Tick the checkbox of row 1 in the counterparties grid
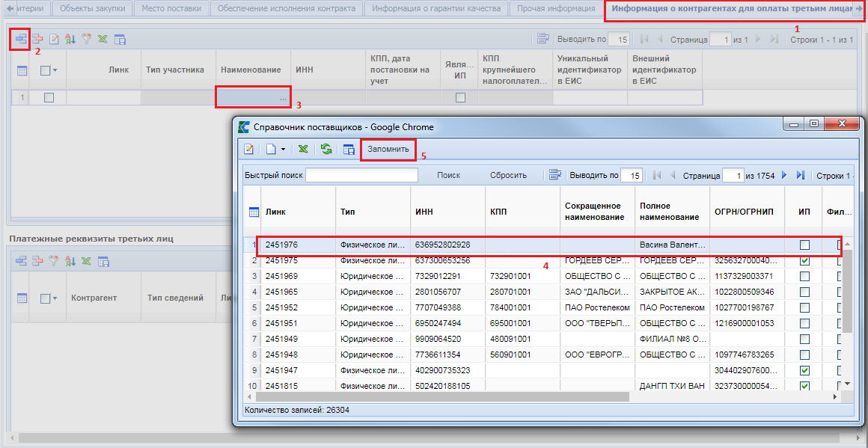The image size is (868, 448). 49,97
